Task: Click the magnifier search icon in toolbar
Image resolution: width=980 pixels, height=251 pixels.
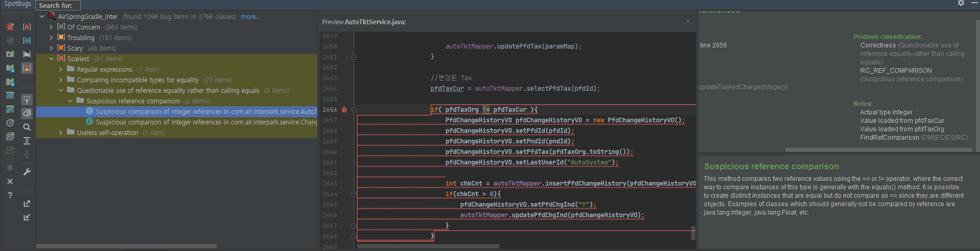Action: 27,127
